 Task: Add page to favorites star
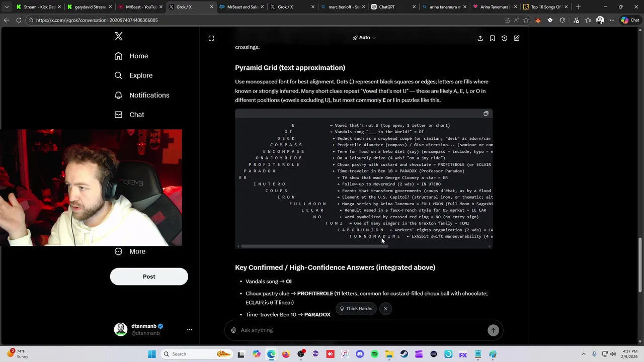click(x=526, y=20)
